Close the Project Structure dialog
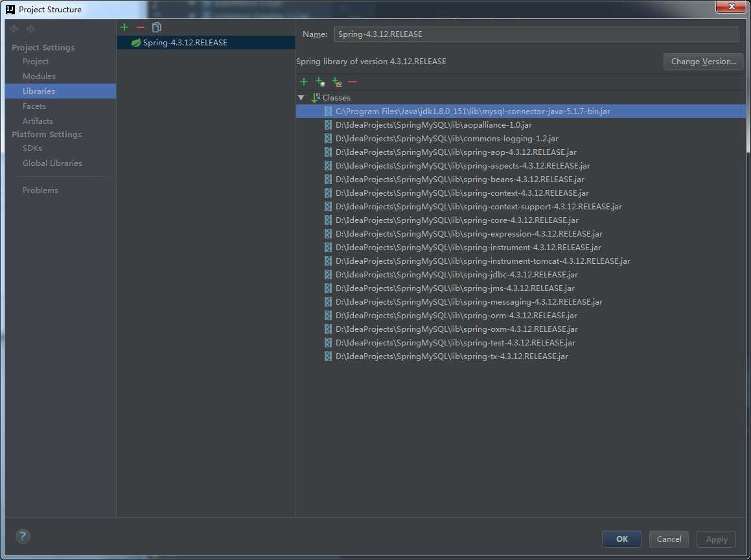Image resolution: width=751 pixels, height=560 pixels. pyautogui.click(x=731, y=6)
